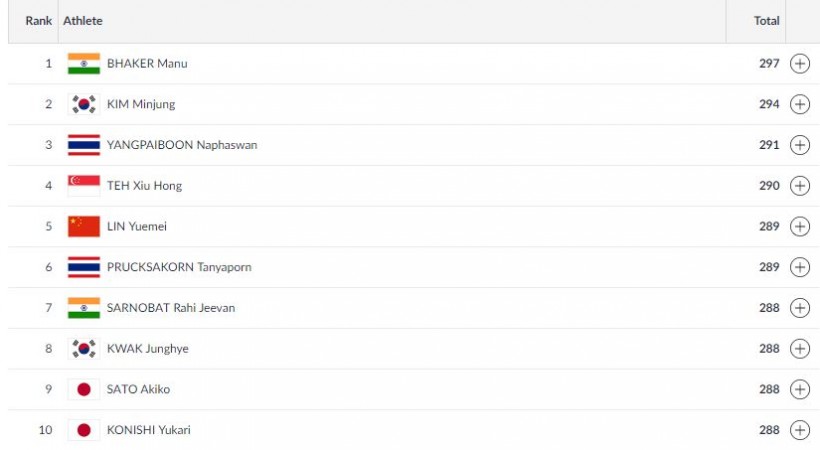820x450 pixels.
Task: Click Japan flag beside SATO Akiko
Action: point(84,389)
